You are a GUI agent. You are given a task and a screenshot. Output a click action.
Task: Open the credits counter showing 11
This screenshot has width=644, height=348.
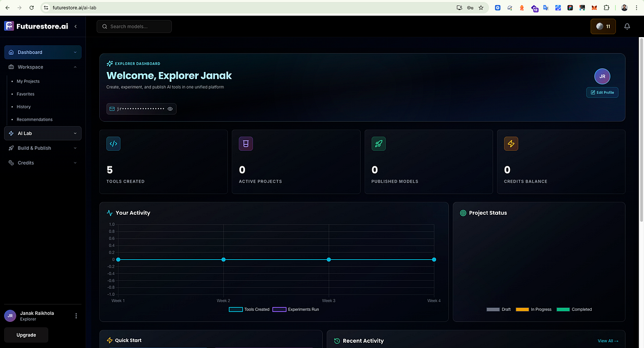[x=603, y=26]
